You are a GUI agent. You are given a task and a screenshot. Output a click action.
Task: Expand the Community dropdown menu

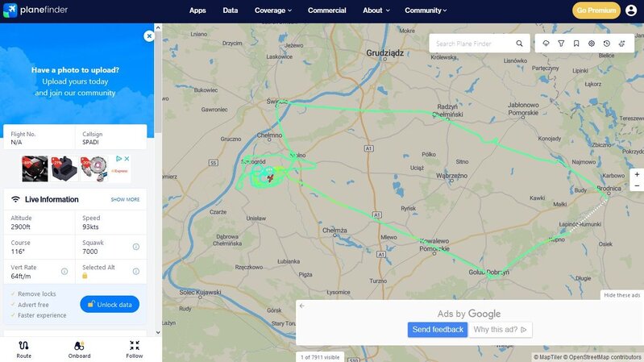click(x=426, y=10)
